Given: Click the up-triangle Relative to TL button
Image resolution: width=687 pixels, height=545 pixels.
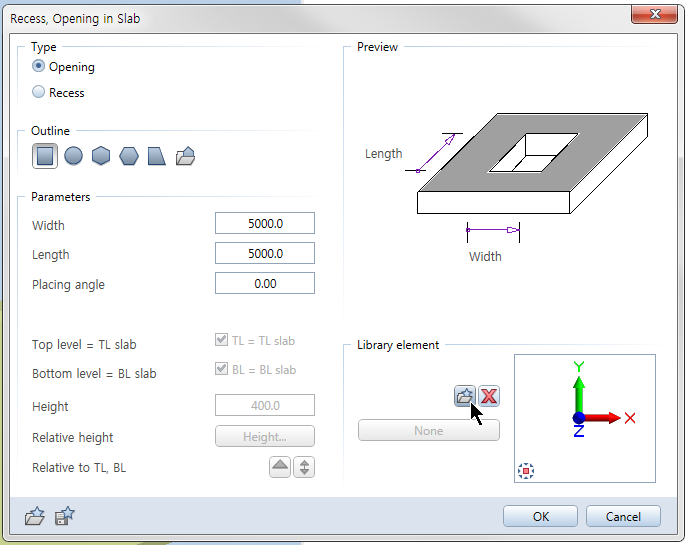Looking at the screenshot, I should point(280,467).
